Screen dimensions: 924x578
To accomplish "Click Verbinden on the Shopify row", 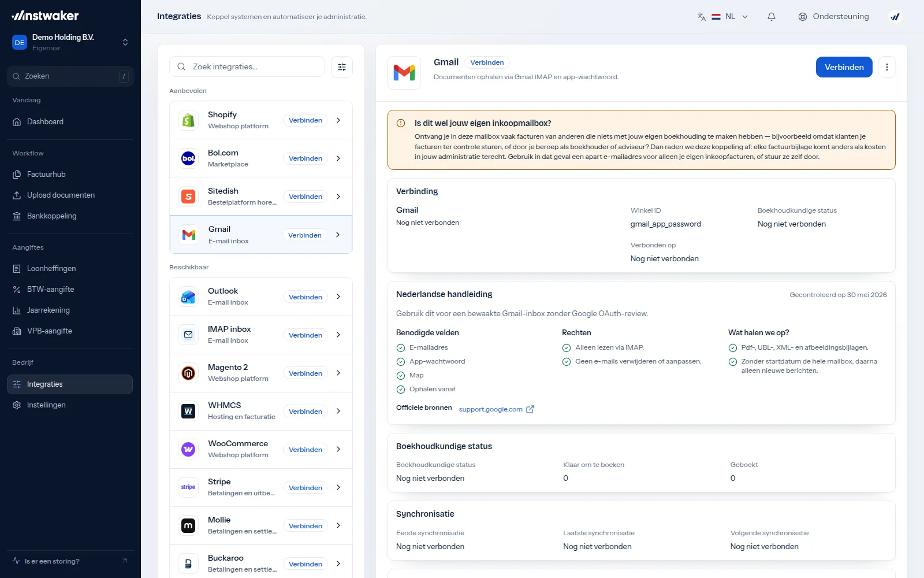I will pos(305,120).
